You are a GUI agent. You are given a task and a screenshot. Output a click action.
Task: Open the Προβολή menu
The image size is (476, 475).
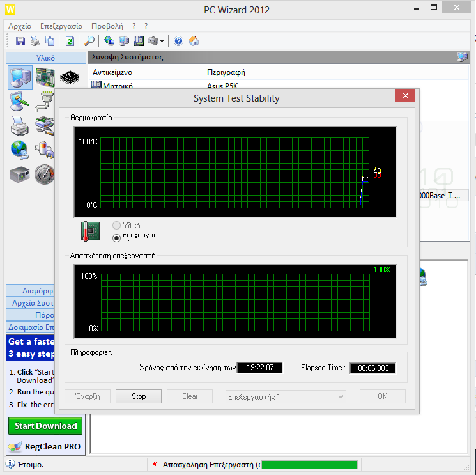tap(107, 26)
